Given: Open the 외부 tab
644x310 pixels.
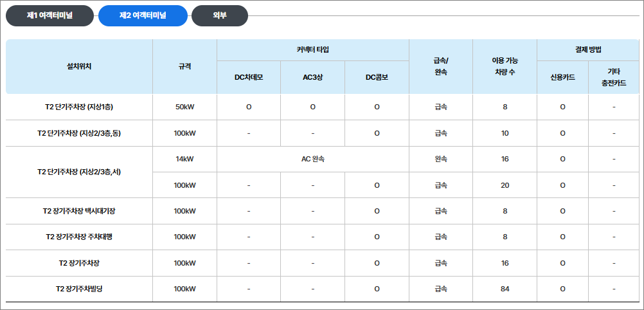Looking at the screenshot, I should tap(220, 15).
